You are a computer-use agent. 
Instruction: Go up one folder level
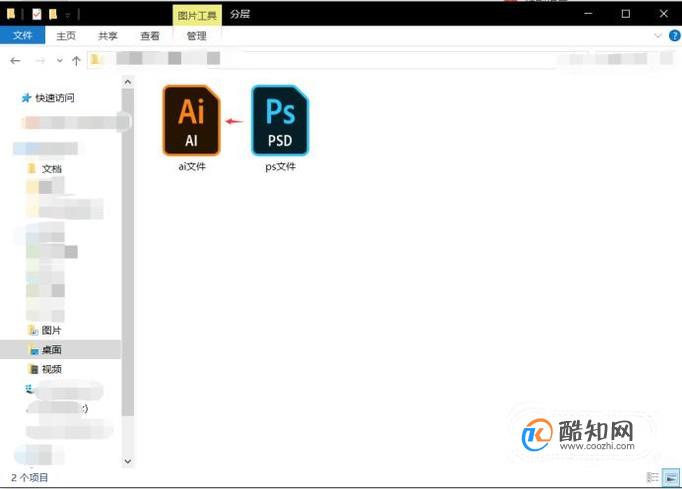click(x=77, y=61)
